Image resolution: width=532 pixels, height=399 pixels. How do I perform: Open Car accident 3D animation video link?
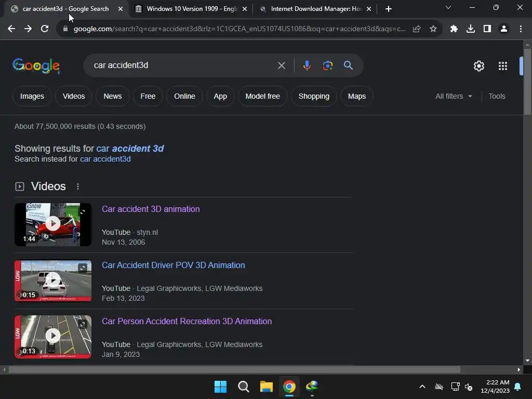click(151, 209)
